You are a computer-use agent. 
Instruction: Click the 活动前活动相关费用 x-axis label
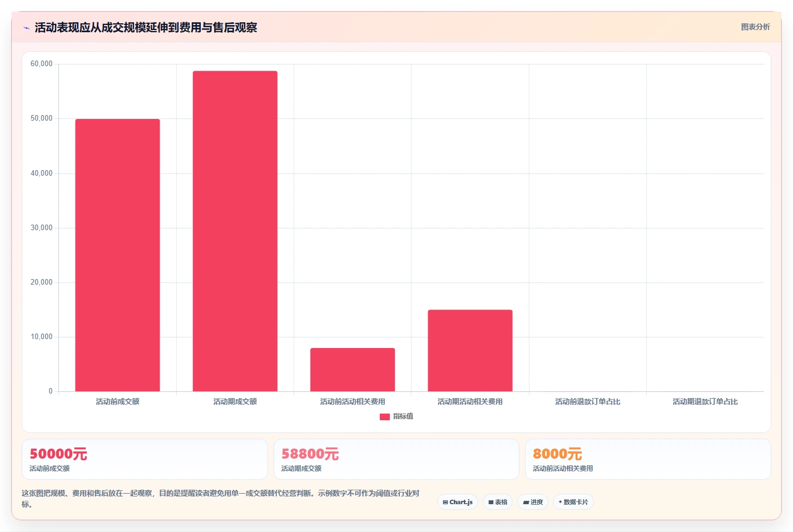353,401
